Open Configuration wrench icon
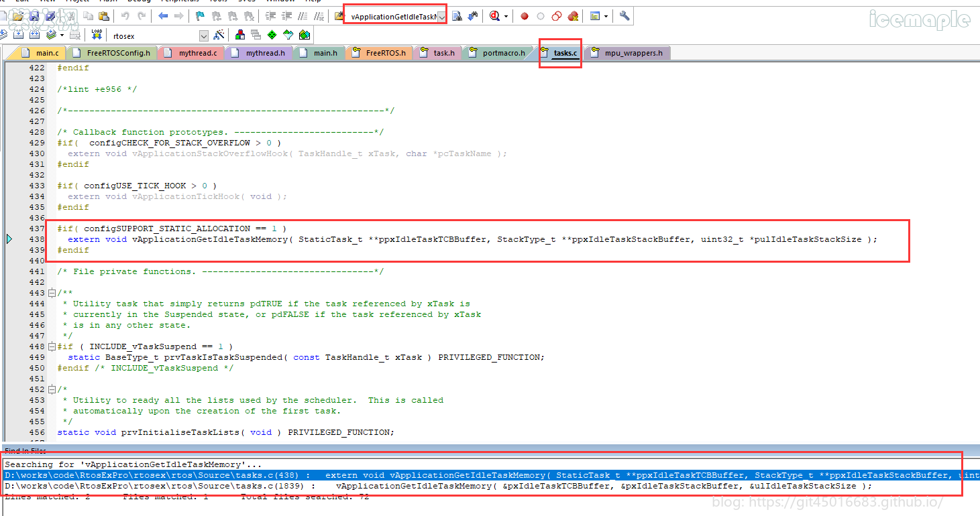 coord(624,15)
